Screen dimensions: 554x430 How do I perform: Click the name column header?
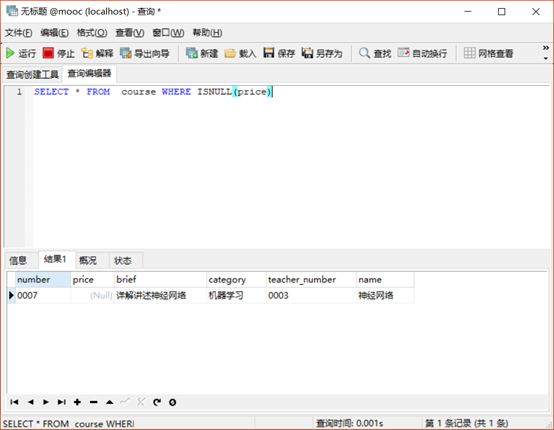click(385, 279)
